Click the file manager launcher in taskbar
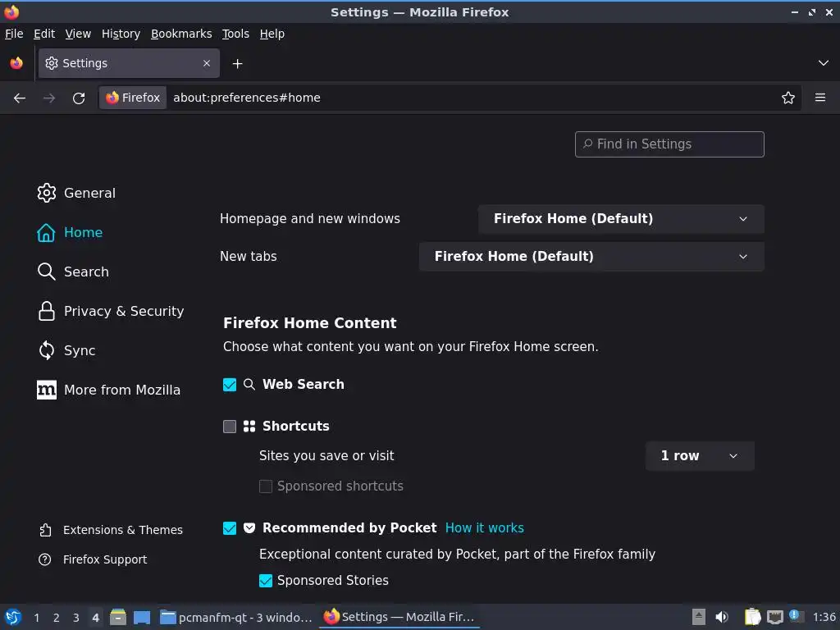840x630 pixels. (x=118, y=617)
